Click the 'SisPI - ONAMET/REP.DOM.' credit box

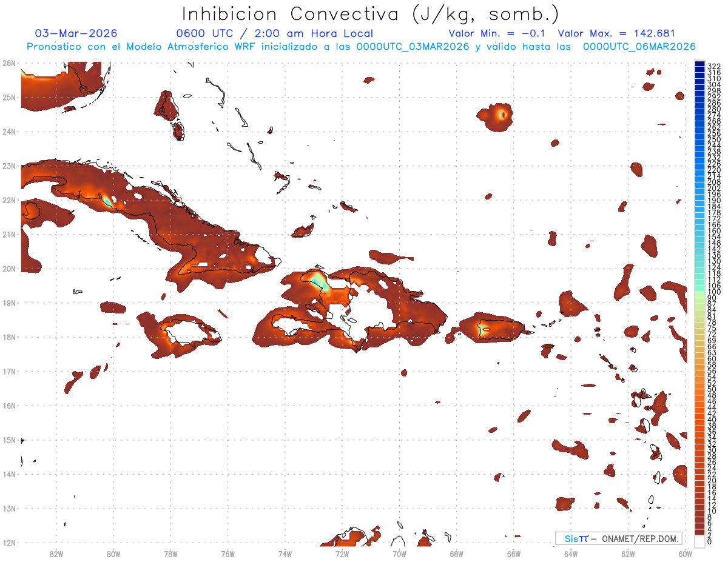[618, 538]
